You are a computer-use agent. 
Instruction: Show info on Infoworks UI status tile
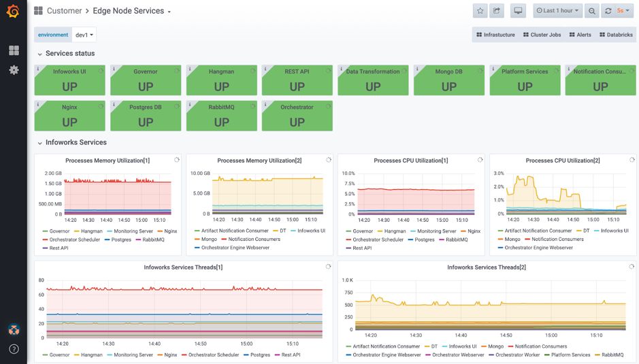(38, 69)
